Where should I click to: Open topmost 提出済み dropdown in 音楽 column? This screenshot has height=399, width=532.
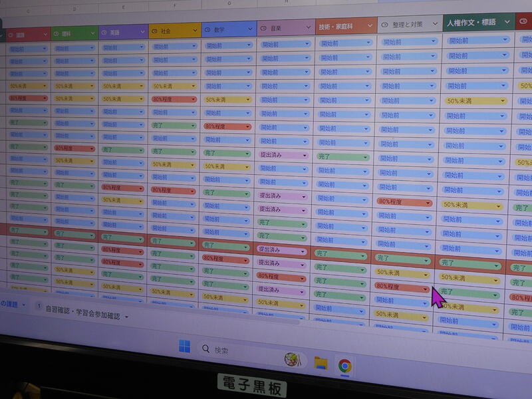pyautogui.click(x=303, y=155)
